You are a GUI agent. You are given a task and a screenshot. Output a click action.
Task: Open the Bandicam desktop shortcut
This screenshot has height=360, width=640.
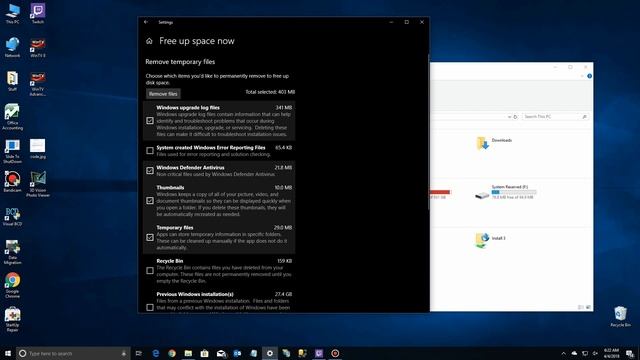coord(12,182)
